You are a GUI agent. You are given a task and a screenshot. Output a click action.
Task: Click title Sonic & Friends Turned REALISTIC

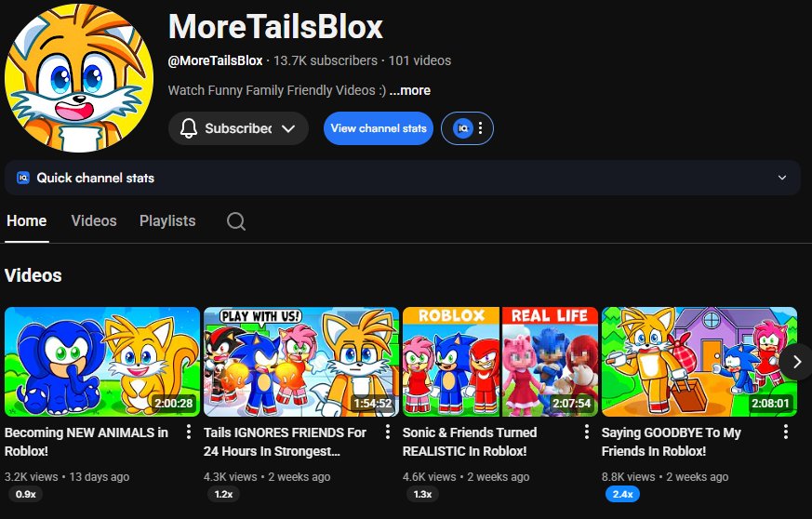pyautogui.click(x=470, y=442)
